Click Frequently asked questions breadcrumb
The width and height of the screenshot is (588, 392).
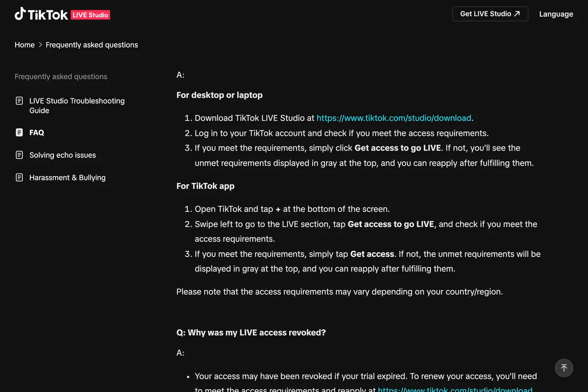[92, 45]
